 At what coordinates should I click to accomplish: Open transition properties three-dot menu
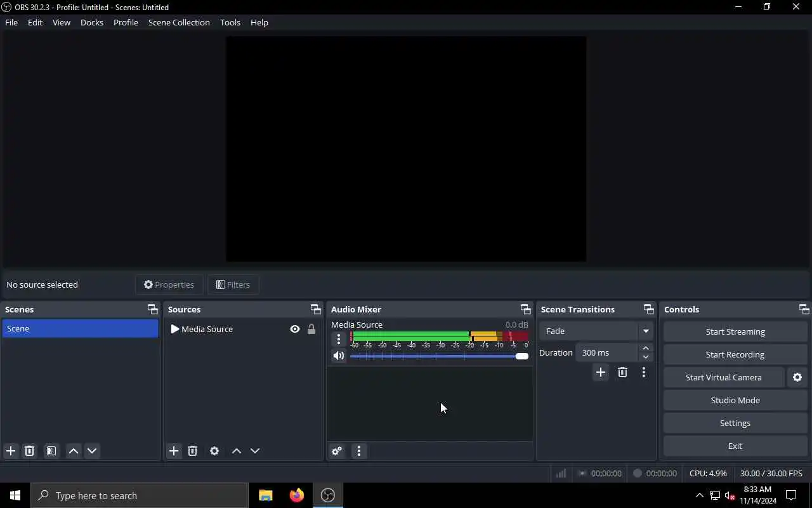[644, 372]
